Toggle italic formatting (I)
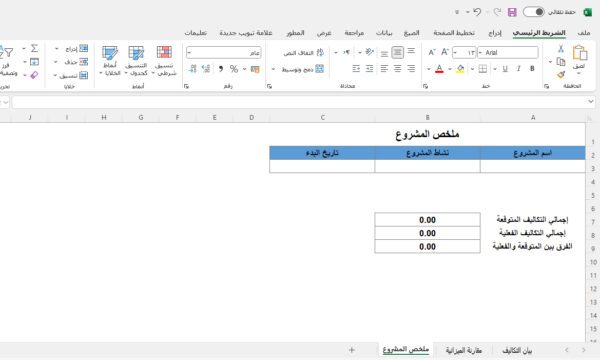Image resolution: width=600 pixels, height=360 pixels. tap(518, 69)
